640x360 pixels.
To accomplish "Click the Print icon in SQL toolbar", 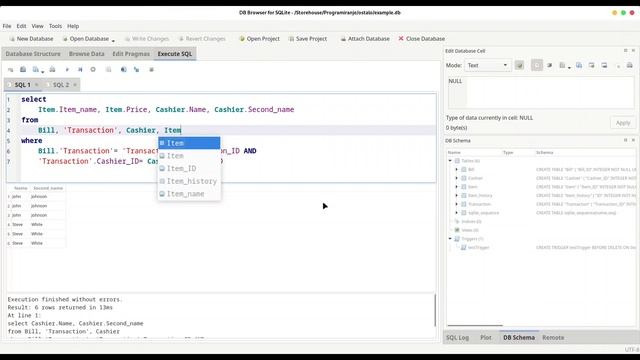I will (52, 70).
